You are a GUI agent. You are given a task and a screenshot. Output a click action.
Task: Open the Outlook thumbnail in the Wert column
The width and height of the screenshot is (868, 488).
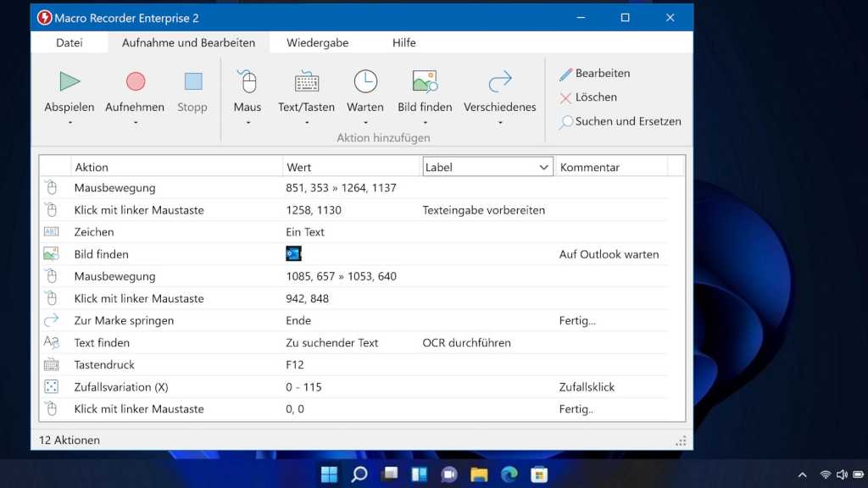click(x=293, y=253)
